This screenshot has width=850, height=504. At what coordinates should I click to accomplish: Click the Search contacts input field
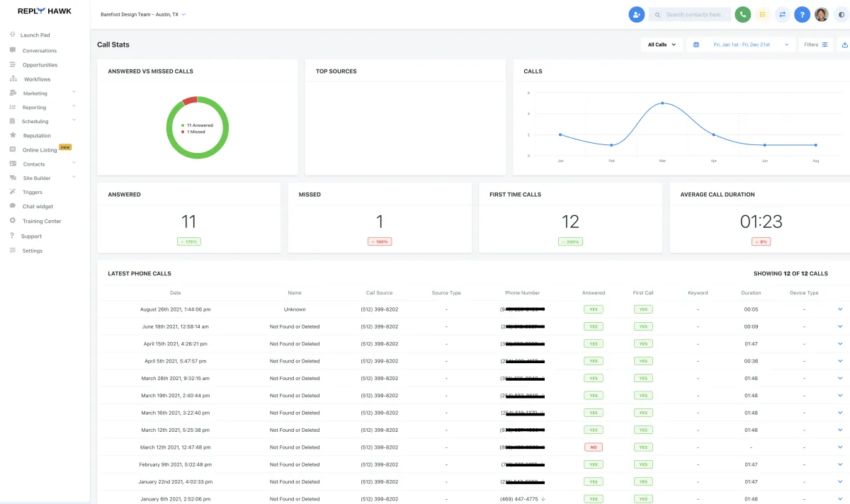click(690, 14)
